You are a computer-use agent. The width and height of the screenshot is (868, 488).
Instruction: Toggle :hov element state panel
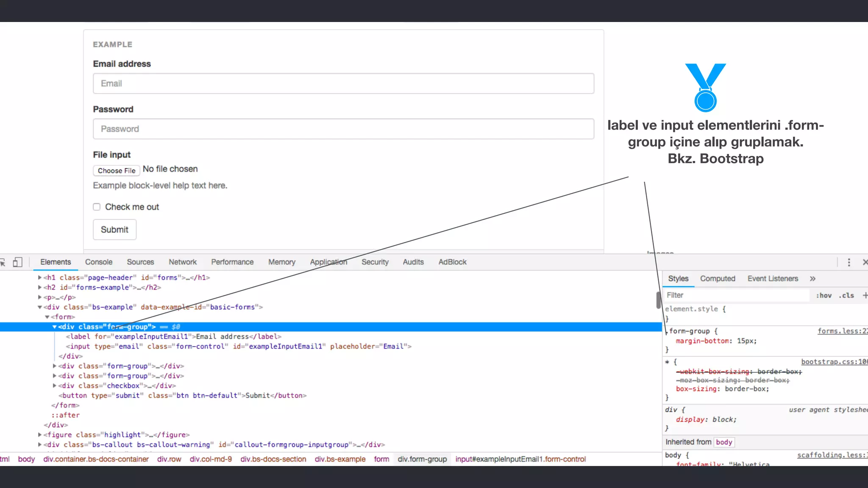tap(823, 295)
